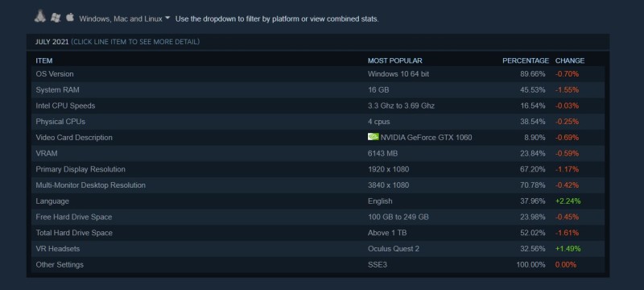Expand the Video Card Description row
This screenshot has height=290, width=644.
coord(317,138)
